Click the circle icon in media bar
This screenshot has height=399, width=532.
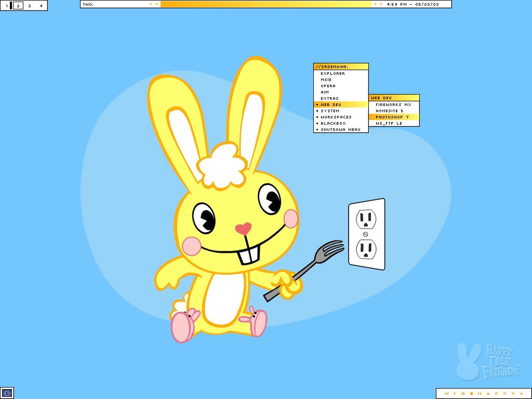tap(504, 394)
